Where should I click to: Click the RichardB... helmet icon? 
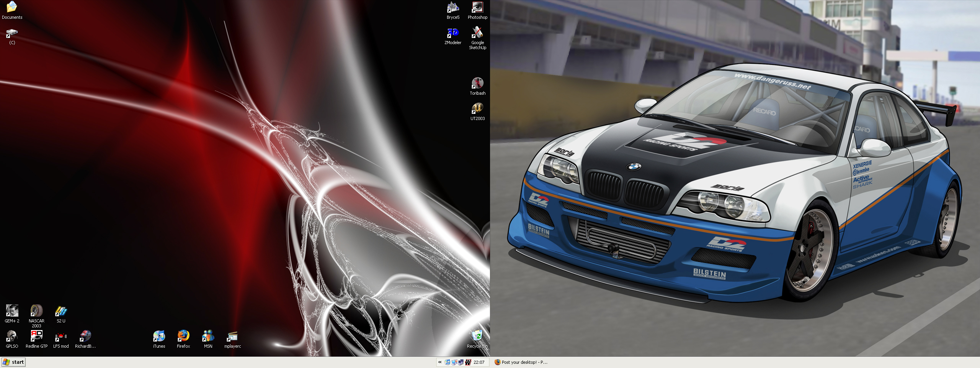pos(85,339)
